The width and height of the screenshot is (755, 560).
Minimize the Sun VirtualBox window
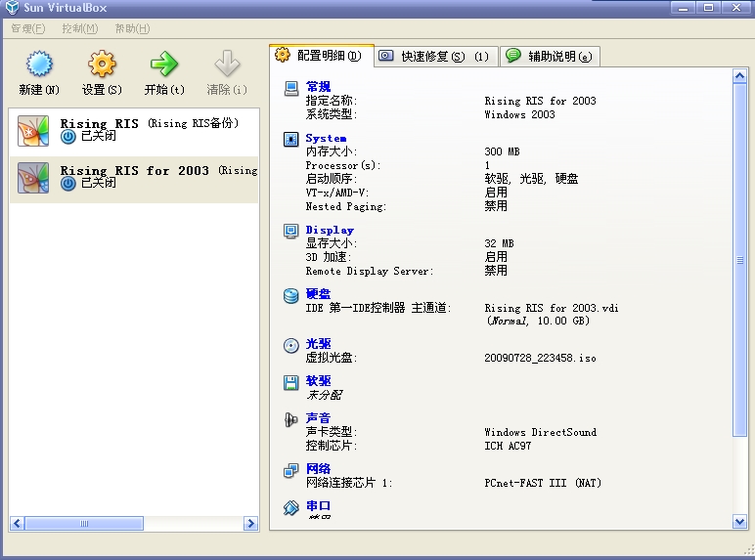click(683, 8)
